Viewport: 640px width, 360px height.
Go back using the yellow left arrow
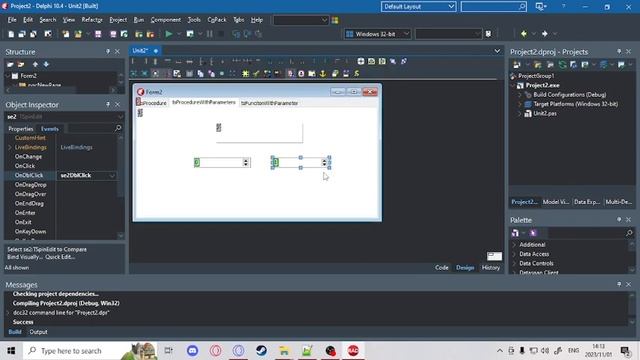click(x=524, y=34)
